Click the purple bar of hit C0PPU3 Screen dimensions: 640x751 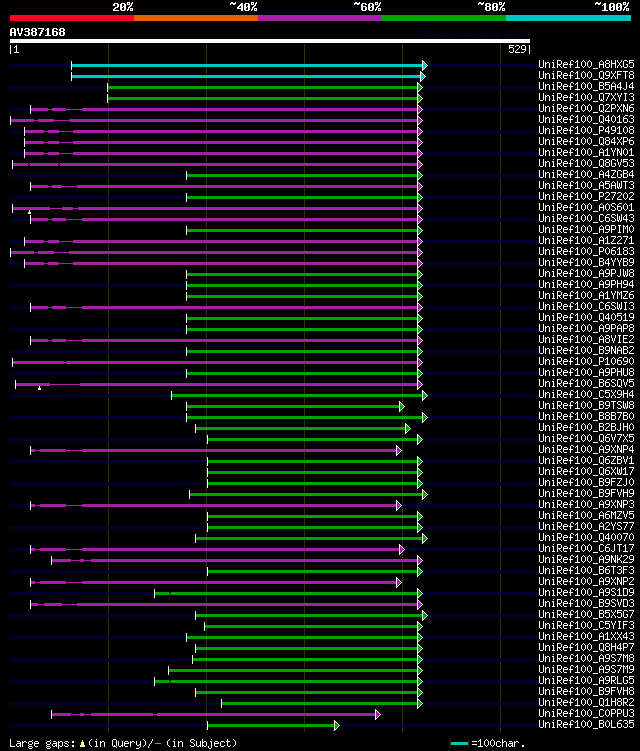tap(213, 715)
